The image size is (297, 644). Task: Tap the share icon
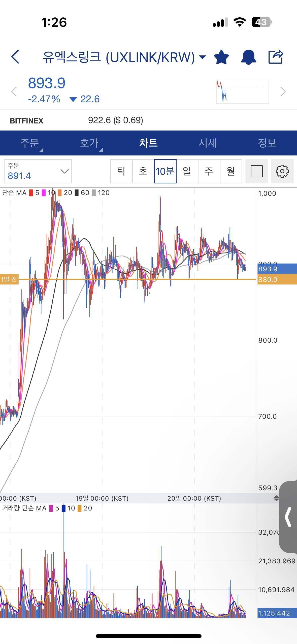(x=275, y=57)
